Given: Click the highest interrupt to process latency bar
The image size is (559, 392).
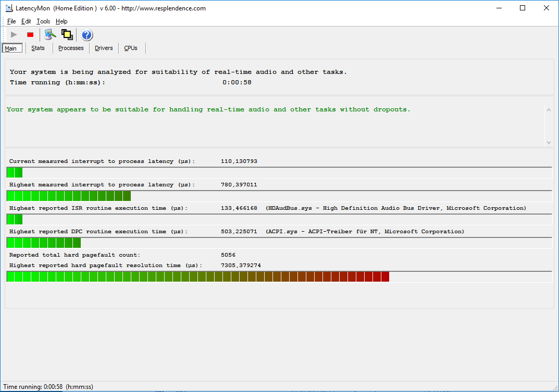Looking at the screenshot, I should 279,196.
